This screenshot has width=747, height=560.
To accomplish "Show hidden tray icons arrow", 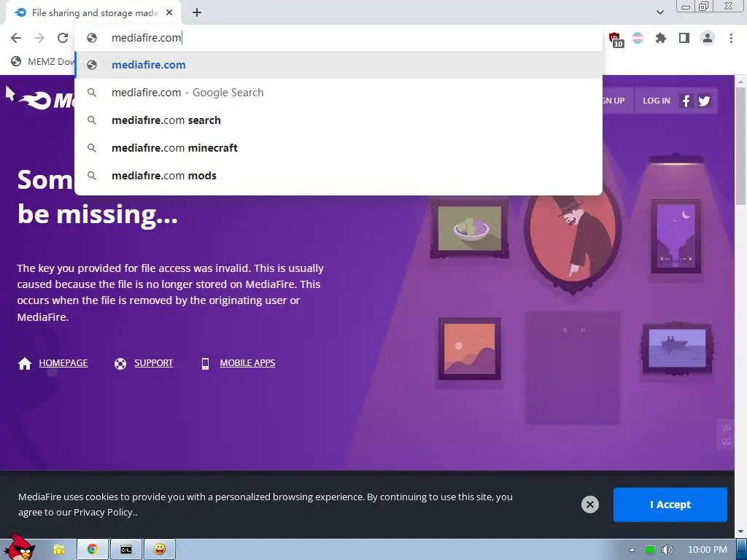I will click(632, 550).
